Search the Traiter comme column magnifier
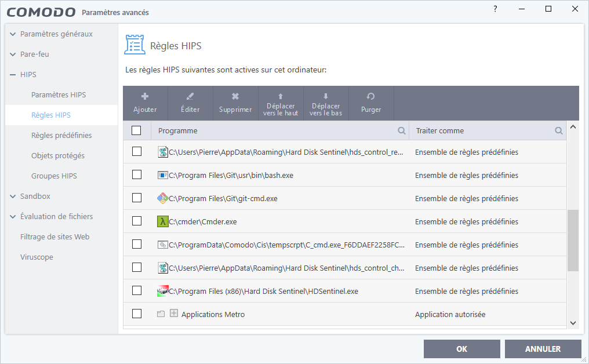Image resolution: width=589 pixels, height=364 pixels. pyautogui.click(x=559, y=131)
